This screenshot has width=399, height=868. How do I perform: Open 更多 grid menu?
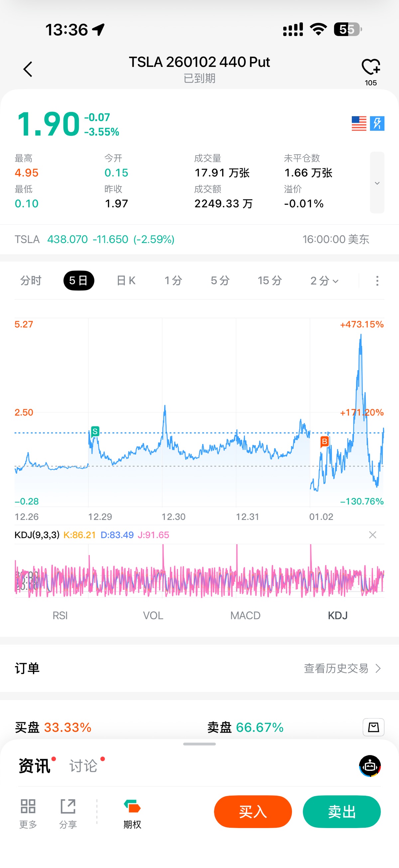click(28, 814)
